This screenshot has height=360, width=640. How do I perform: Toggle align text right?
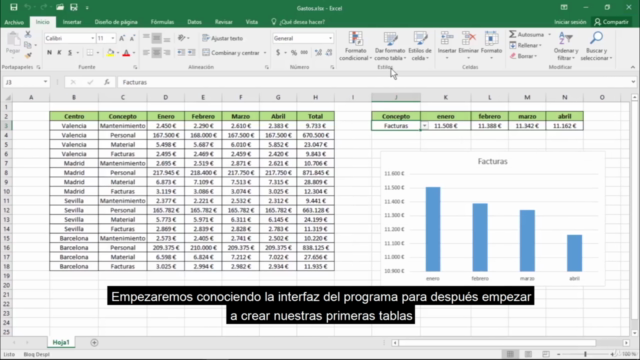(167, 53)
